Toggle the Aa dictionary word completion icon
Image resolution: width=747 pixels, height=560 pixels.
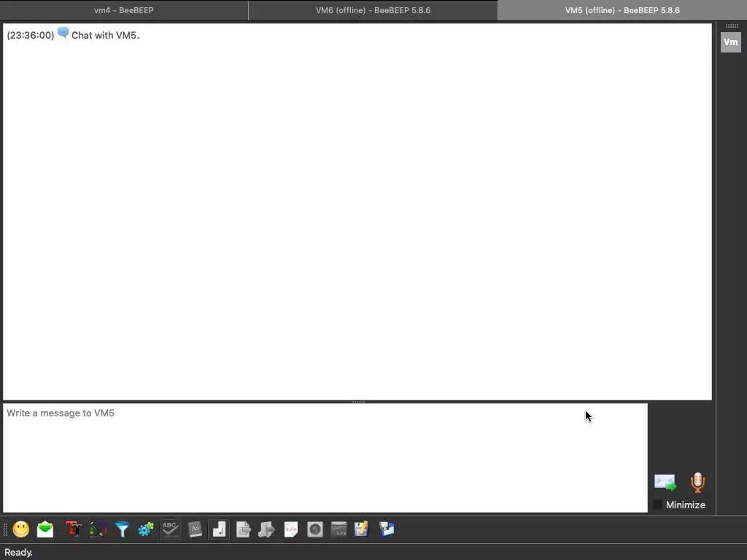195,529
